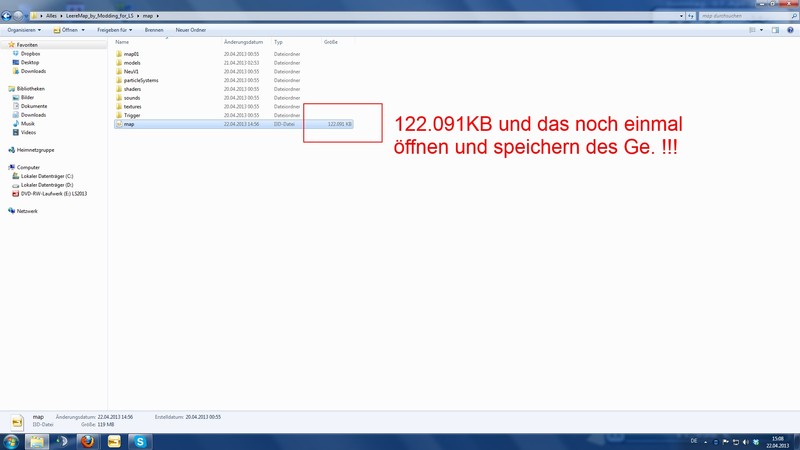Select the particleSystems folder
The height and width of the screenshot is (450, 800).
(x=141, y=80)
